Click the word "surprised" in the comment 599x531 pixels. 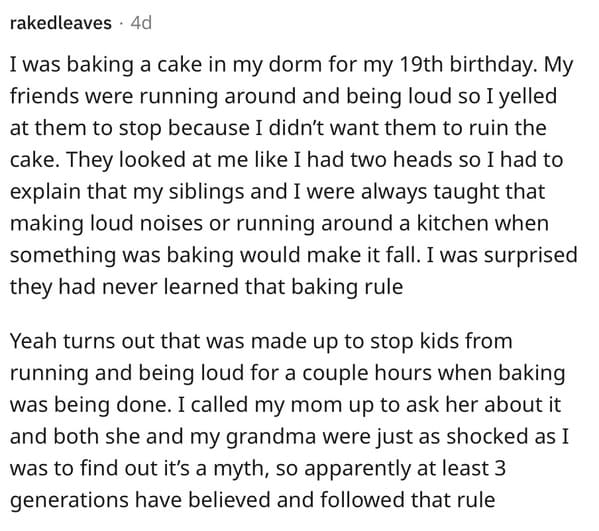click(x=530, y=256)
